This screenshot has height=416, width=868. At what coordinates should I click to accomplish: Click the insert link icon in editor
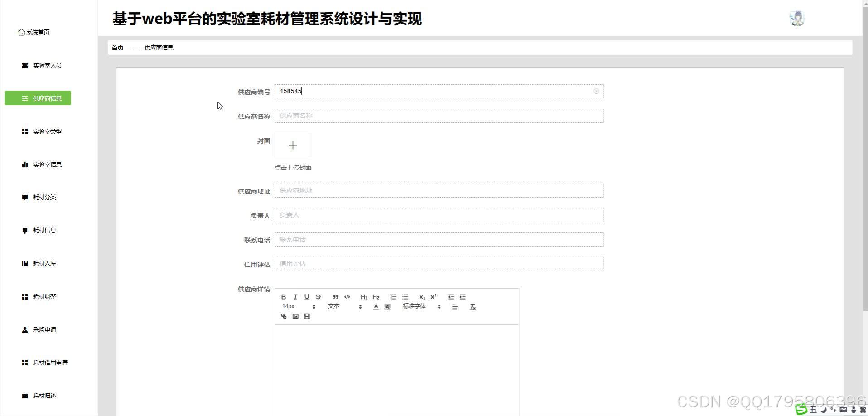point(284,316)
